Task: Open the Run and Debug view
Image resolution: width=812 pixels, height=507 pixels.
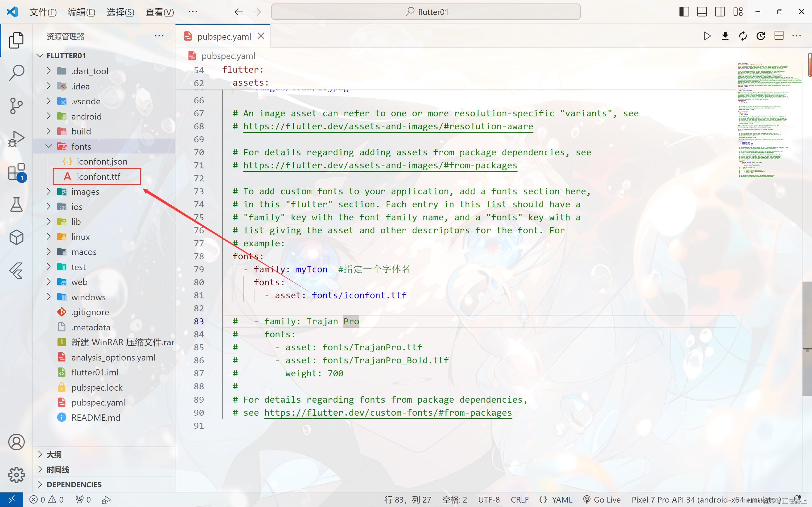Action: [16, 139]
